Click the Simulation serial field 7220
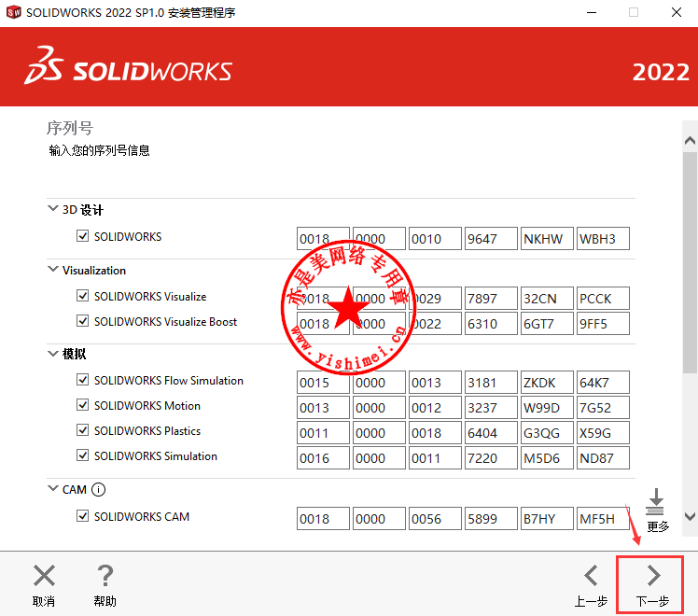The height and width of the screenshot is (616, 698). point(491,458)
